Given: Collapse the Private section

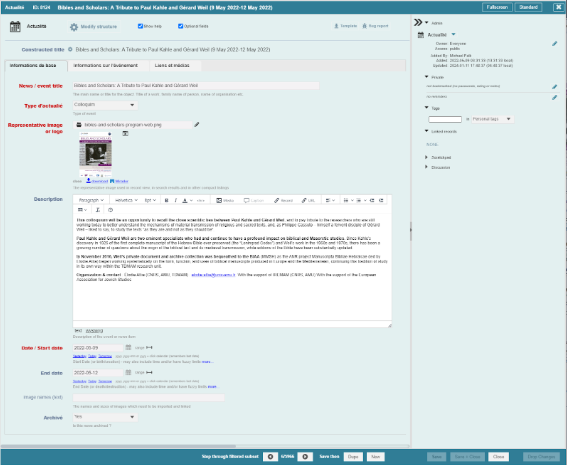Looking at the screenshot, I should 426,77.
